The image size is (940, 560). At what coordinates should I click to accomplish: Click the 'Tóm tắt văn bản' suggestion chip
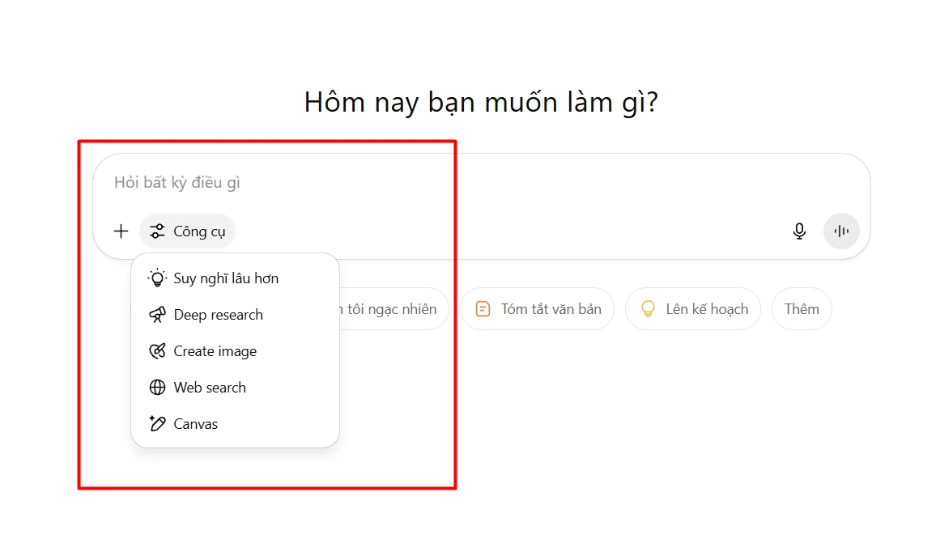pos(537,309)
